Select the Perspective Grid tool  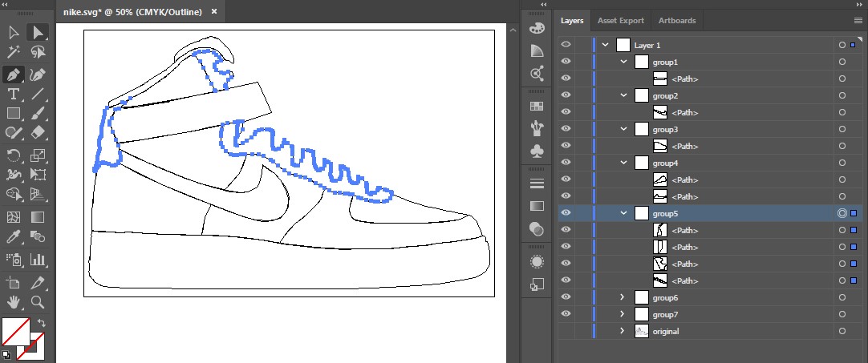point(38,194)
